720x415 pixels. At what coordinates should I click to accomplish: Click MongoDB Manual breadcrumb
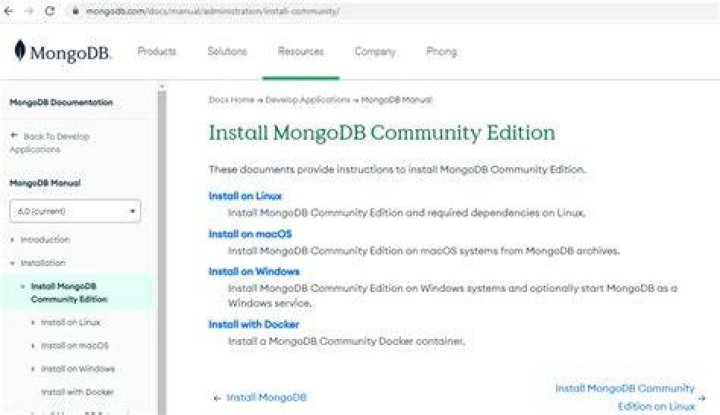[397, 100]
